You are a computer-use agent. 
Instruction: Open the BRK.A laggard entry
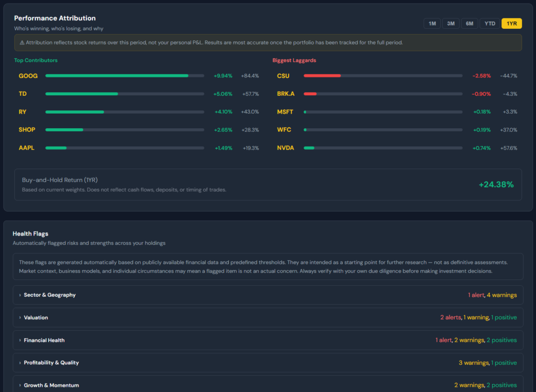284,93
